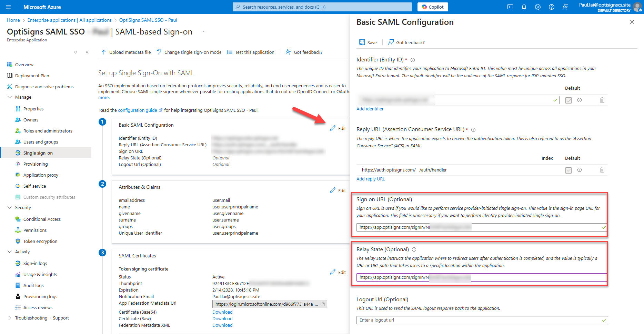This screenshot has height=334, width=644.
Task: Click the Copilot button
Action: tap(433, 7)
